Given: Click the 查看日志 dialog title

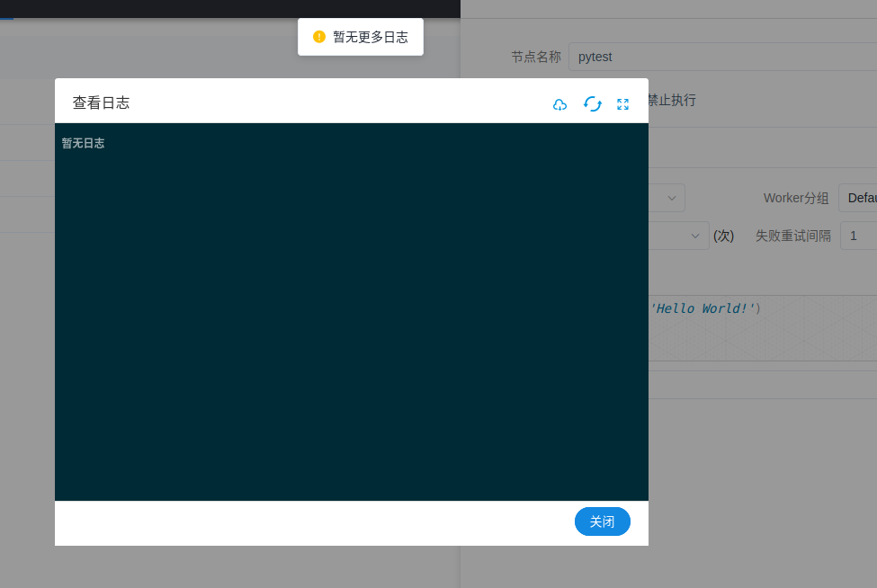Looking at the screenshot, I should click(x=102, y=102).
